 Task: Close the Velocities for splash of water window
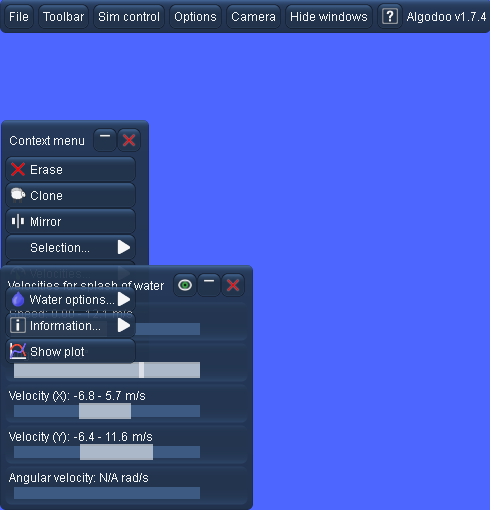233,285
